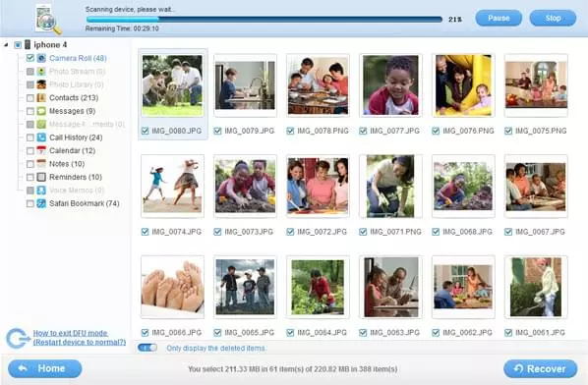Click the Contacts category icon

41,98
